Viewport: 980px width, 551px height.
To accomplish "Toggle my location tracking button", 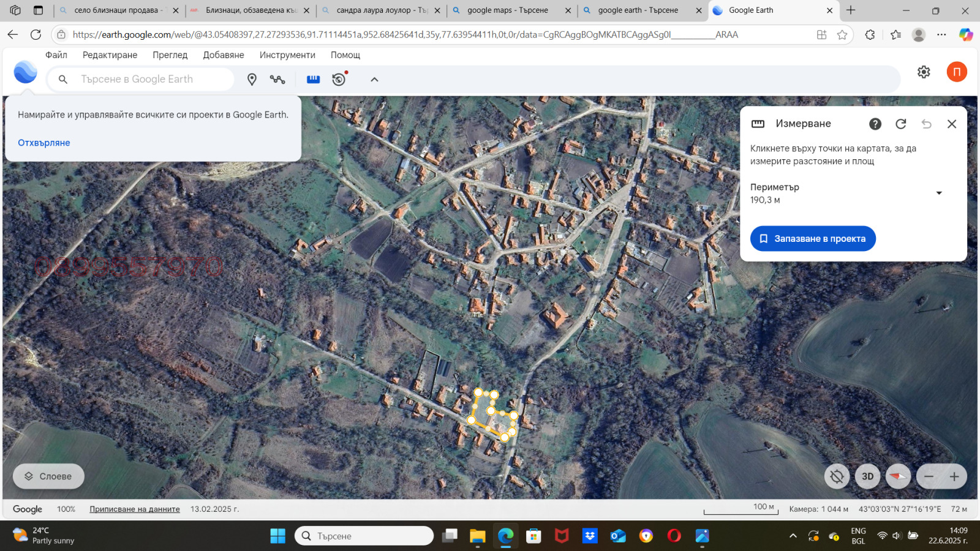I will click(x=837, y=476).
